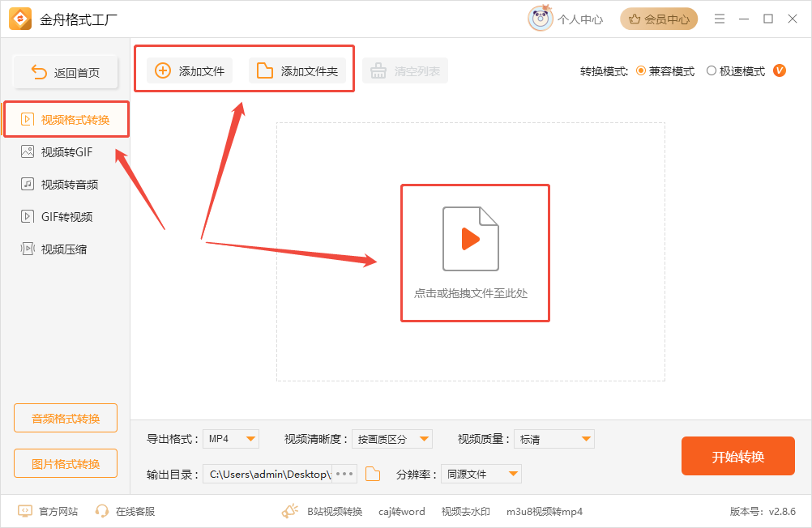The width and height of the screenshot is (812, 528).
Task: Open 视频清晰度 按画质区分 dropdown
Action: (392, 439)
